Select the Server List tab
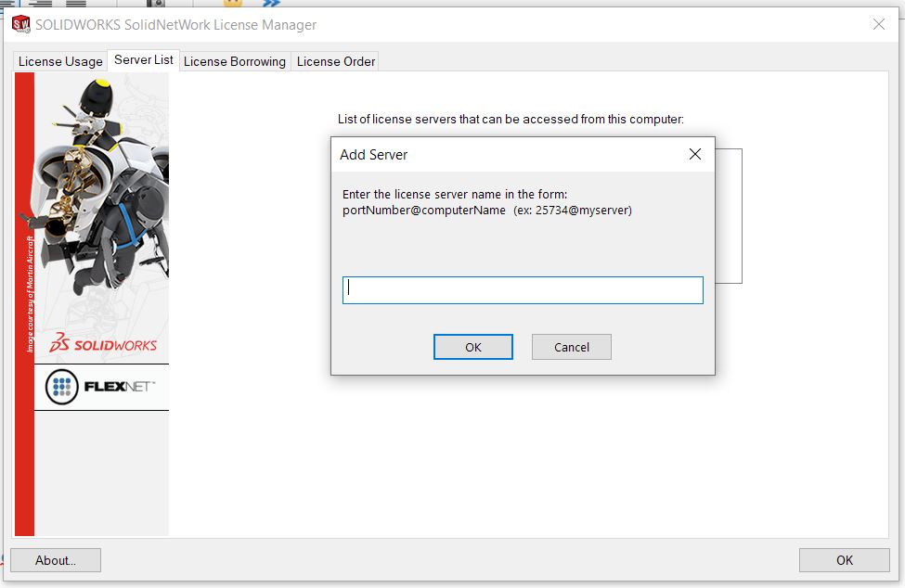Image resolution: width=905 pixels, height=588 pixels. click(x=143, y=60)
